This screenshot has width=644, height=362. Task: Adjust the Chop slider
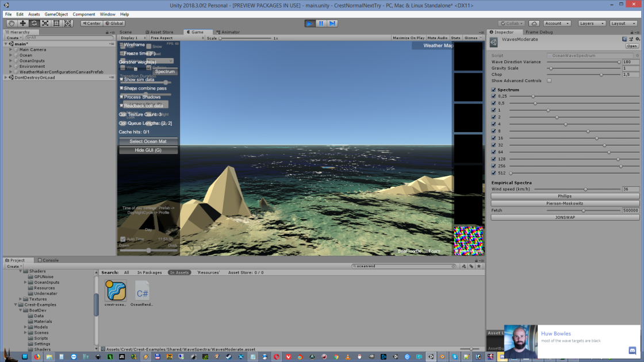[583, 75]
